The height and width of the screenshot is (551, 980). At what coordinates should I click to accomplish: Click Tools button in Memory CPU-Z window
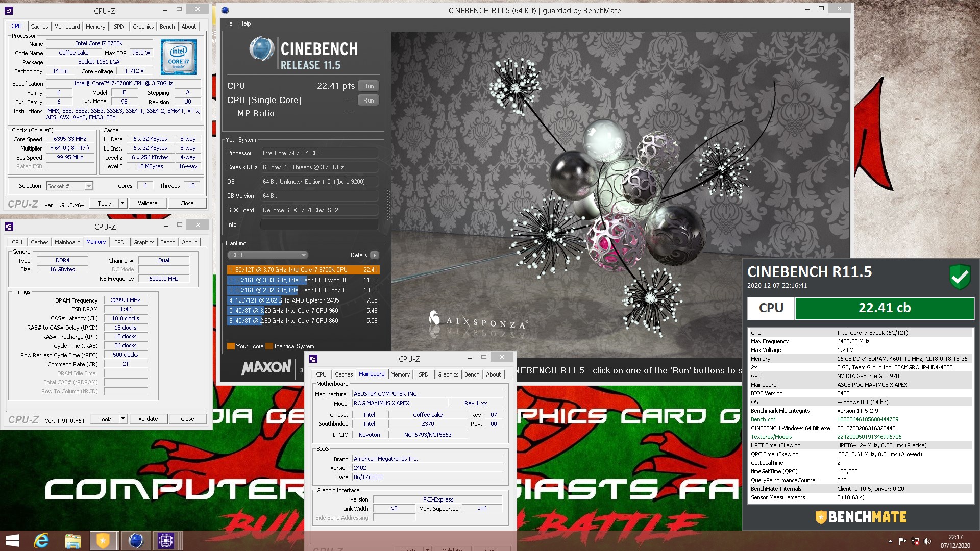pos(105,419)
